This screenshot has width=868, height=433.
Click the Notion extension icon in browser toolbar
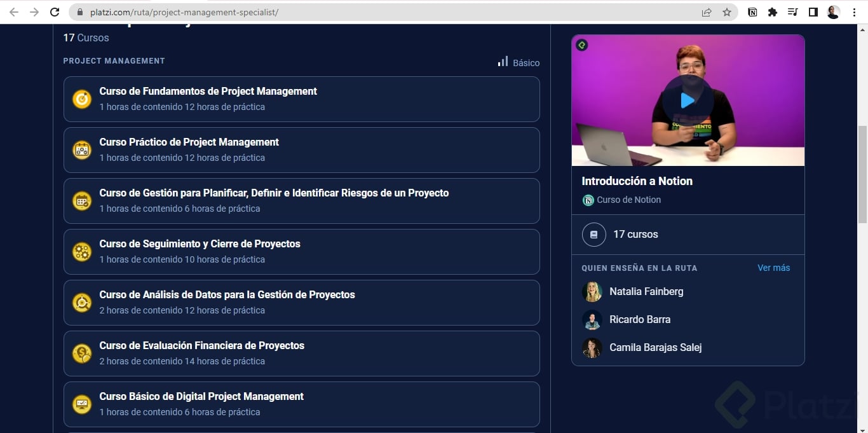tap(752, 11)
